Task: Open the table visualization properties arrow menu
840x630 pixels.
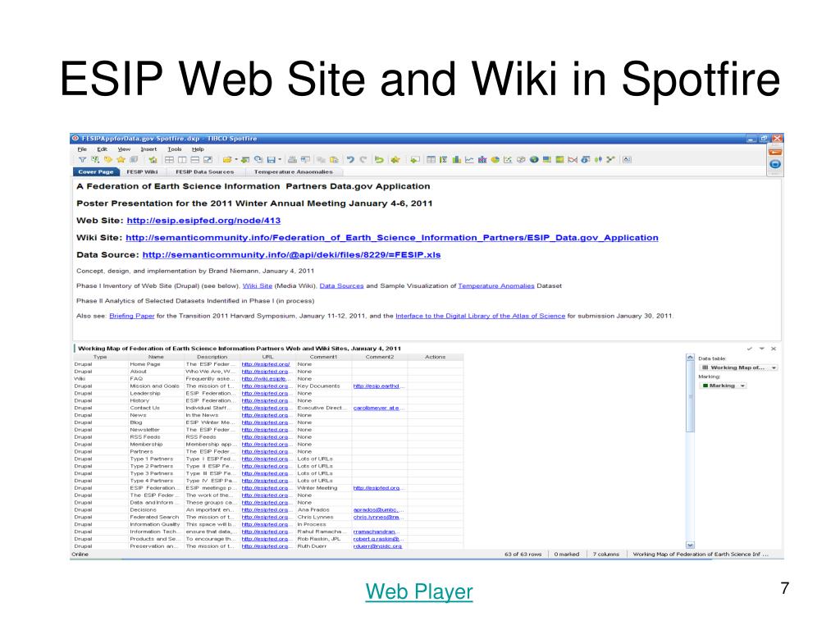Action: 761,348
